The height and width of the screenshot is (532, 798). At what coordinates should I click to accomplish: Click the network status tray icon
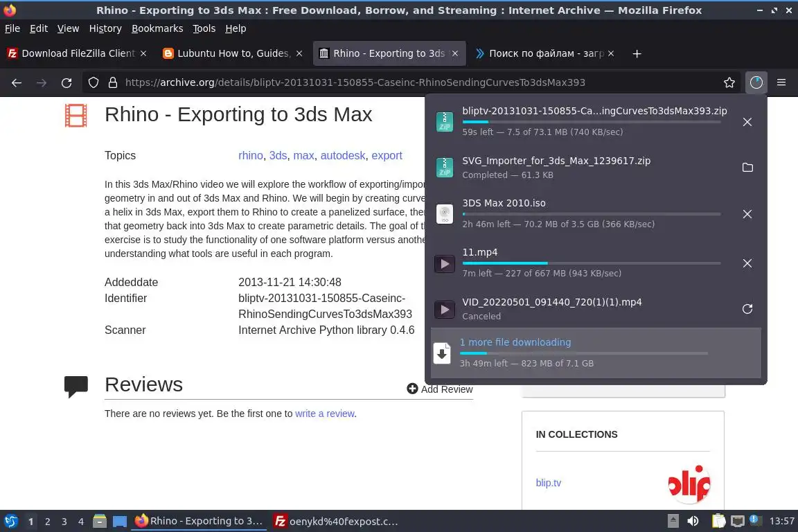[x=737, y=522]
